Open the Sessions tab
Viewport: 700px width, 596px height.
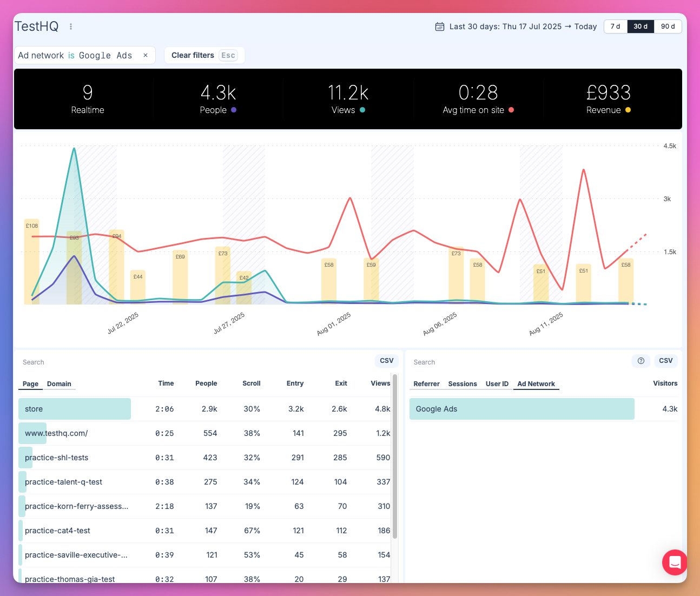(463, 384)
